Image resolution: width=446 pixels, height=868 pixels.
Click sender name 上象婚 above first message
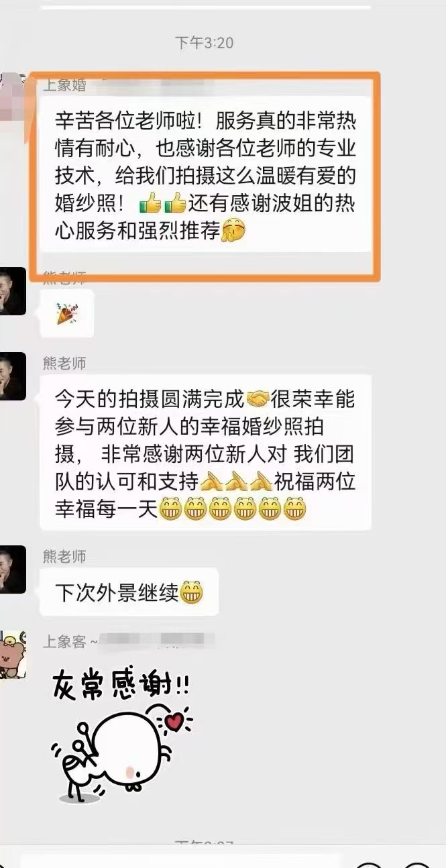(x=65, y=85)
